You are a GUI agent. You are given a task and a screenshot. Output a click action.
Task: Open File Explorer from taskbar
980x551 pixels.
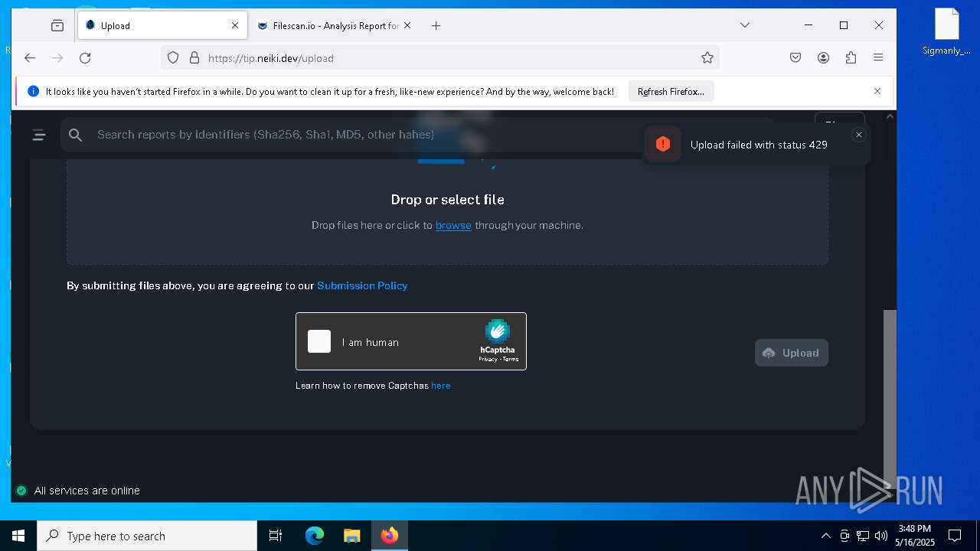(351, 536)
